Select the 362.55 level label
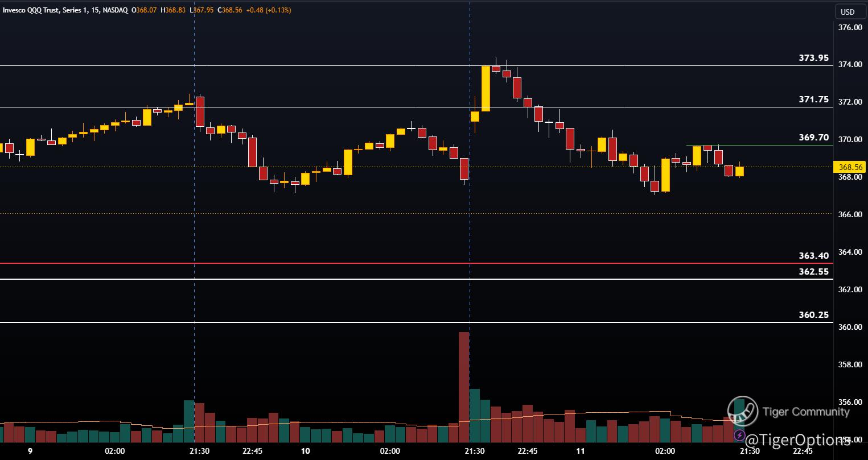Screen dimensions: 868x460 [814, 272]
